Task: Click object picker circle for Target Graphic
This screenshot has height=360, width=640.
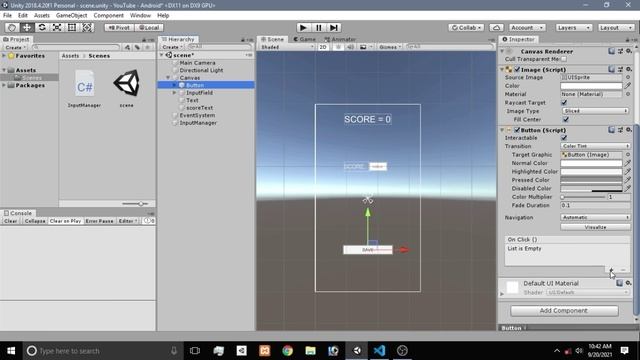Action: tap(628, 155)
